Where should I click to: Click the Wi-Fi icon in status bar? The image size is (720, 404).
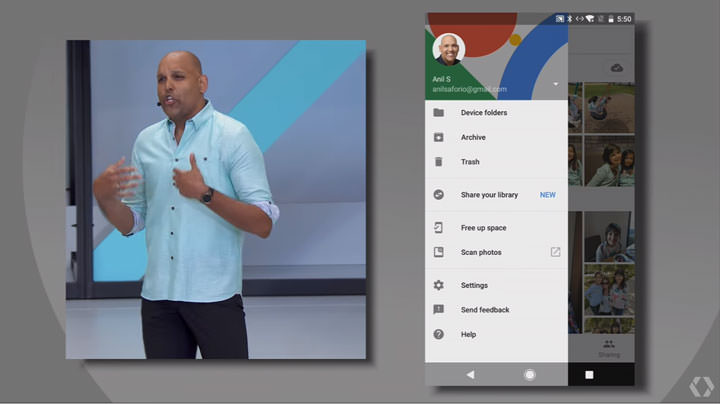click(590, 19)
